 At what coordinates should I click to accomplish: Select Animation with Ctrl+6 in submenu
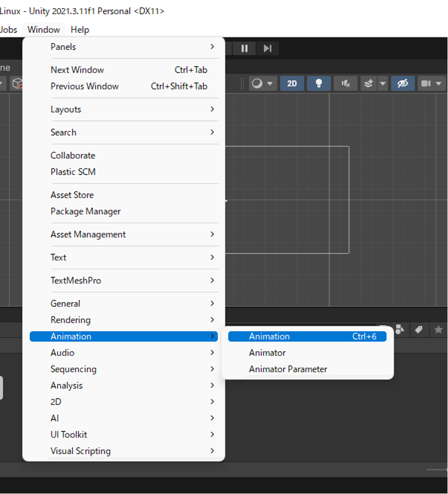pos(307,336)
